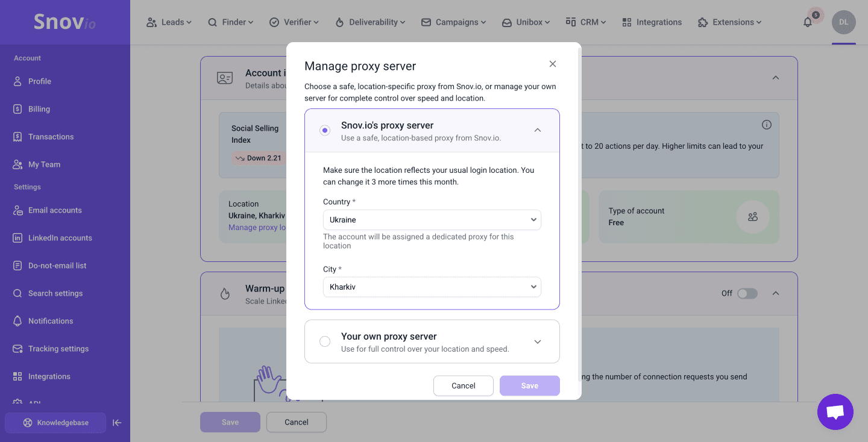This screenshot has width=868, height=442.
Task: Collapse the Snov.io's proxy server section
Action: [x=538, y=130]
